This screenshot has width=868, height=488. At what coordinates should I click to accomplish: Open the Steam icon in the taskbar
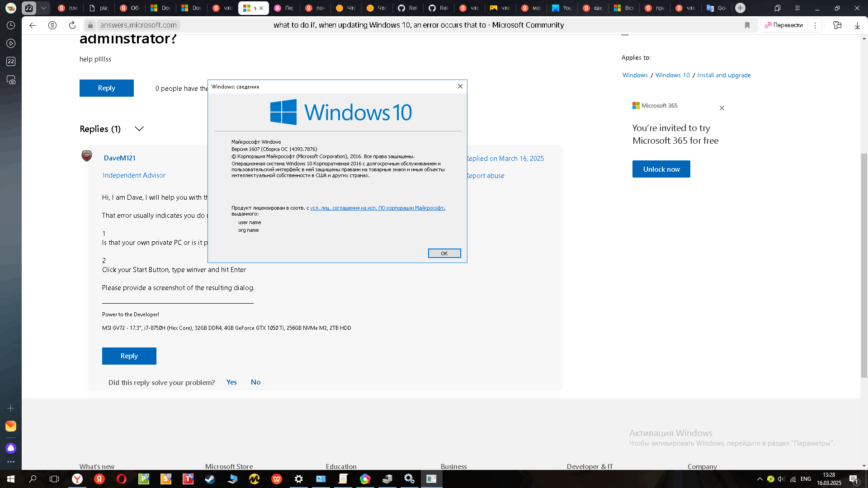pyautogui.click(x=210, y=479)
